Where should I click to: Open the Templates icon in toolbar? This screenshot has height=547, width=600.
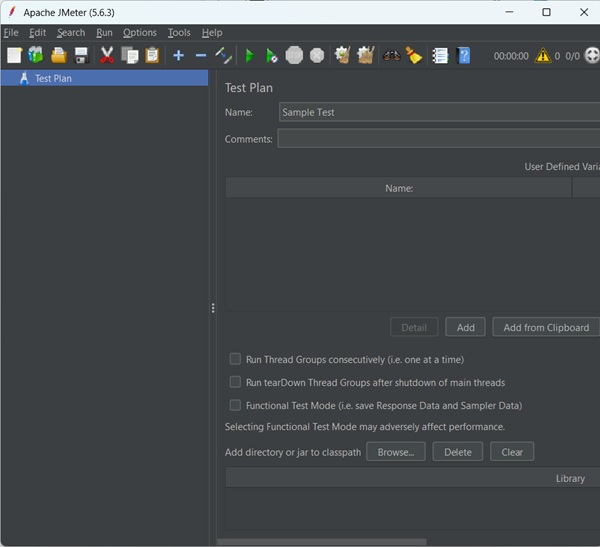(36, 56)
